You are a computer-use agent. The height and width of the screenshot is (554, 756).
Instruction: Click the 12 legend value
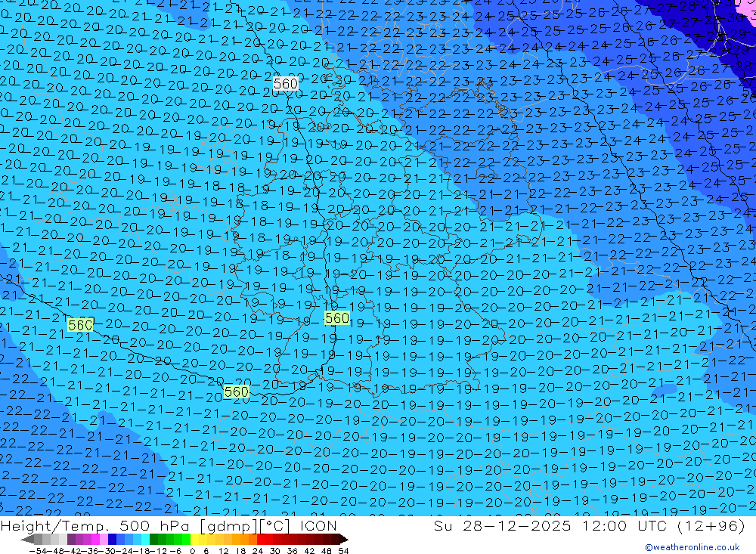[x=224, y=551]
